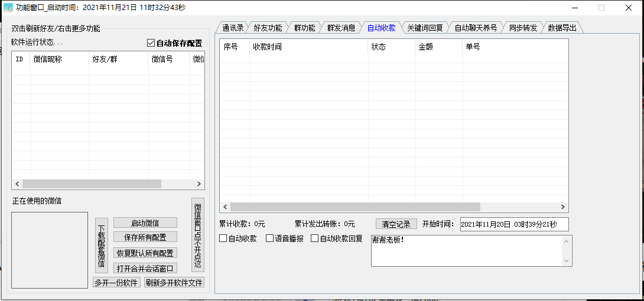Click 打开合并会话窗口 button

pos(145,268)
